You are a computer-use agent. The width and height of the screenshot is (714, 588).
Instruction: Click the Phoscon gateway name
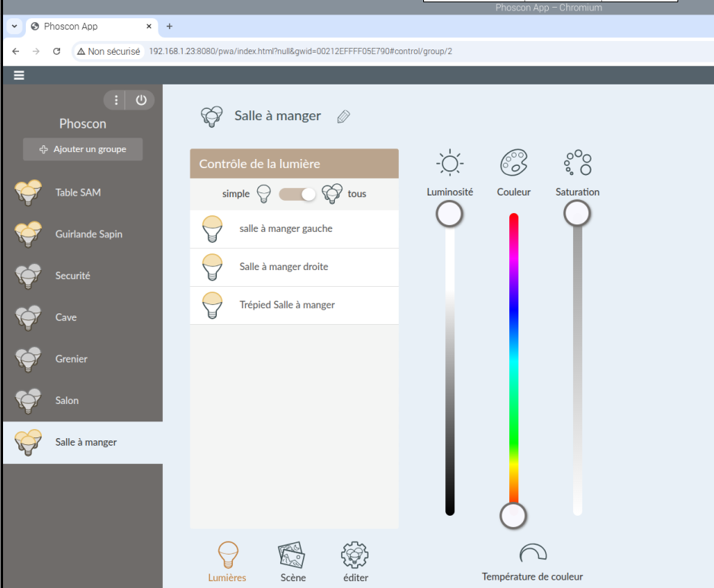[x=83, y=124]
